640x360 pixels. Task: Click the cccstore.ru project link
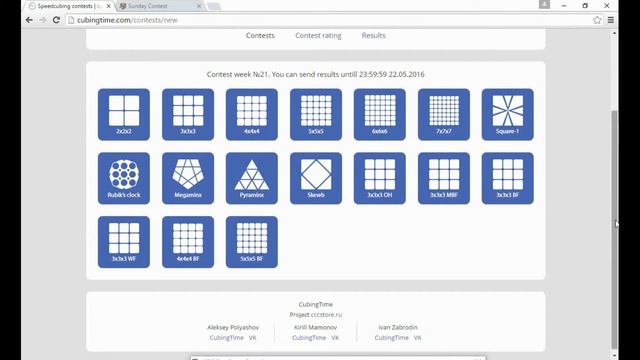(327, 315)
